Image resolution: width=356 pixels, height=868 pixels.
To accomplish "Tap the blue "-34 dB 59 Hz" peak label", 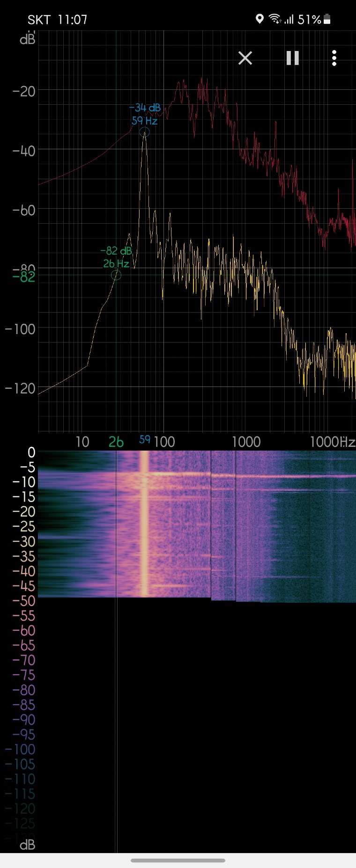I will tap(145, 114).
